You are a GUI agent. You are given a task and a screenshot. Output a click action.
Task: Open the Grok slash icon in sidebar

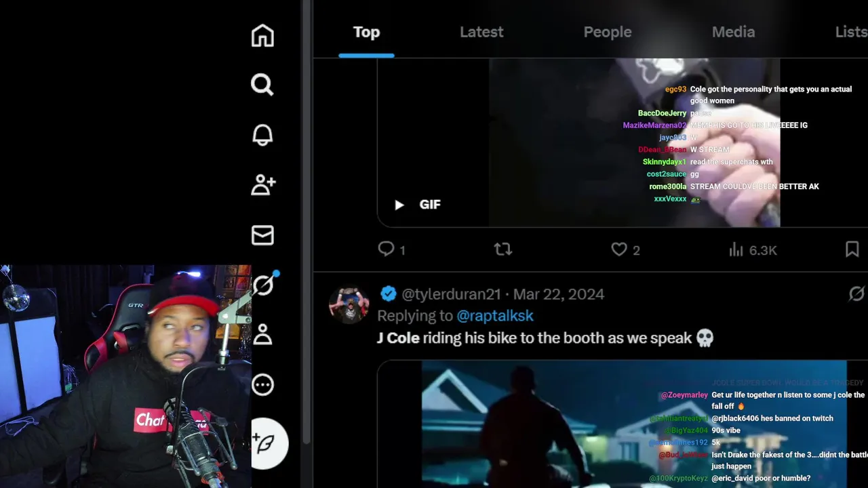pos(264,285)
